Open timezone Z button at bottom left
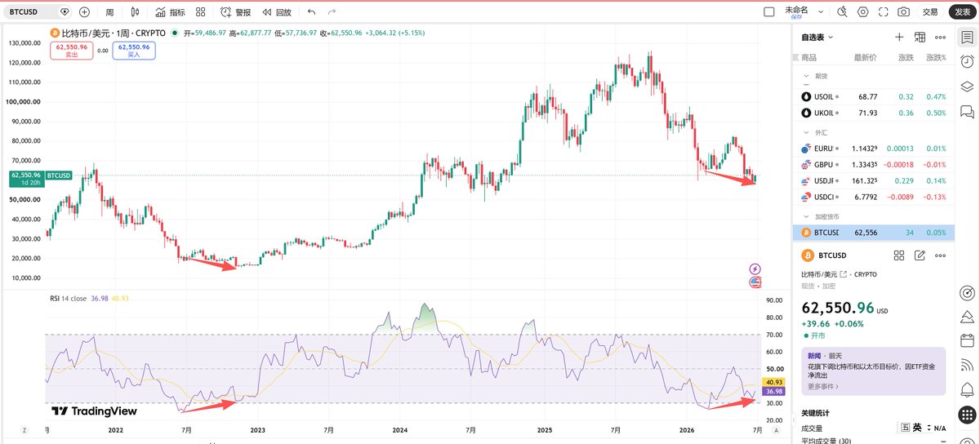This screenshot has width=980, height=444. point(24,430)
